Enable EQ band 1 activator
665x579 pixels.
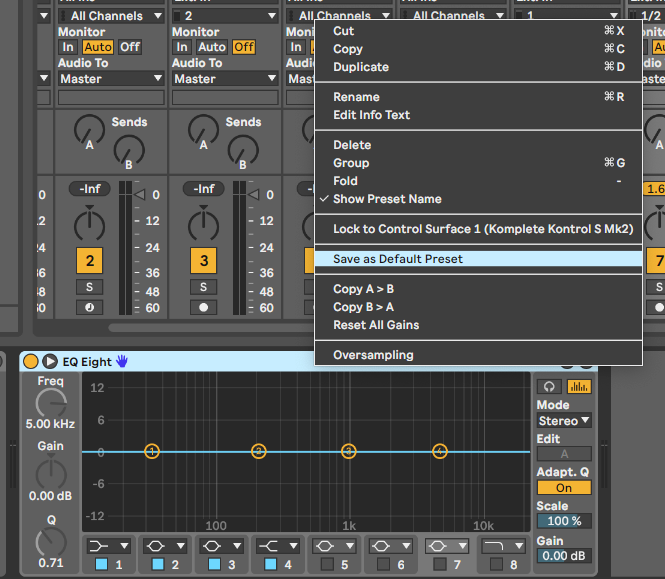pyautogui.click(x=101, y=564)
